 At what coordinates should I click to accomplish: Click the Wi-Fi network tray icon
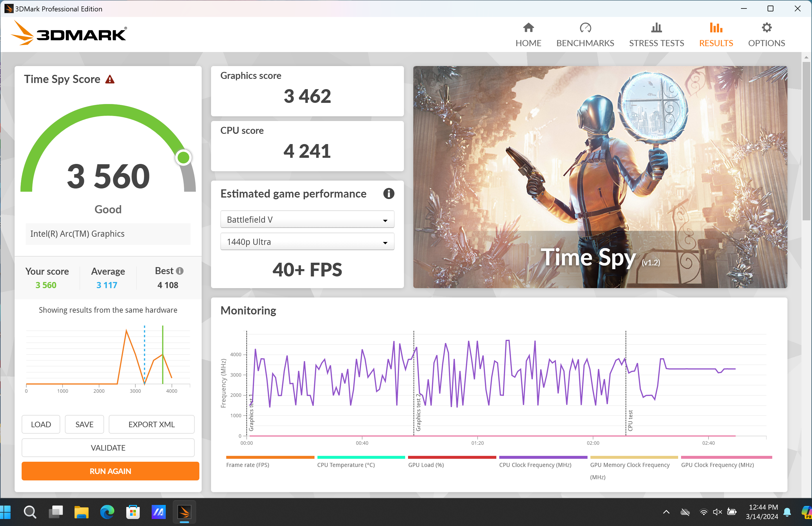[x=704, y=512]
